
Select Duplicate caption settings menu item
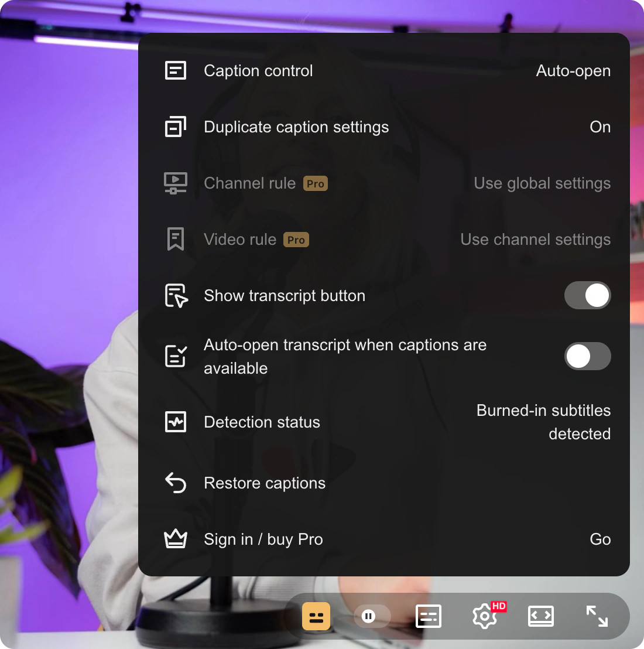384,127
